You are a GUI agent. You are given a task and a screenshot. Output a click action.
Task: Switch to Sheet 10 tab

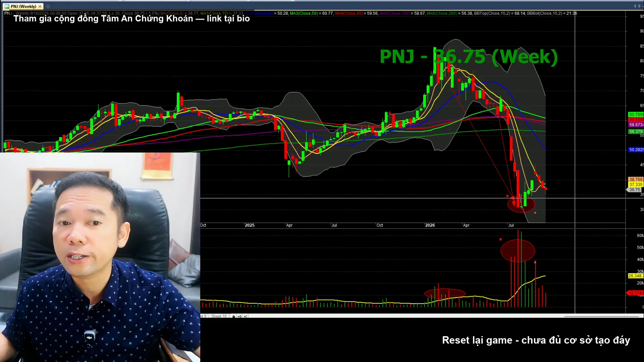[219, 316]
